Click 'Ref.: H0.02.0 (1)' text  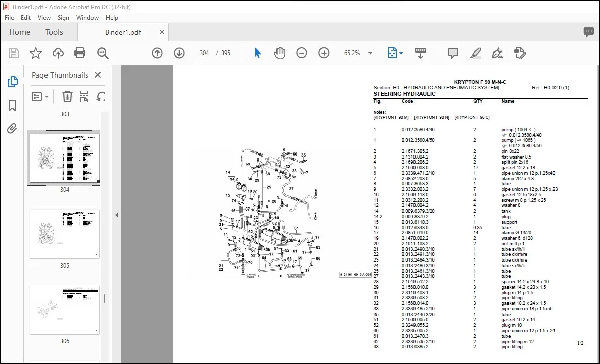pyautogui.click(x=550, y=88)
